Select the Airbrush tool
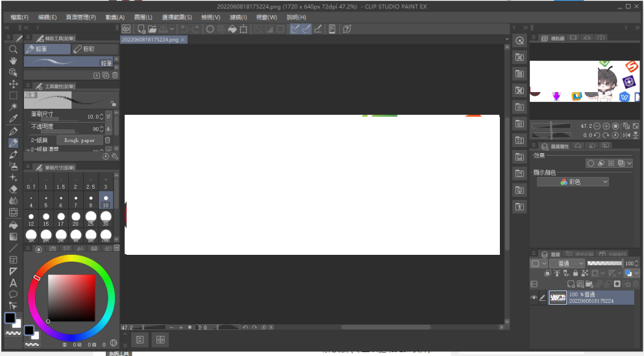This screenshot has width=644, height=356. 13,166
